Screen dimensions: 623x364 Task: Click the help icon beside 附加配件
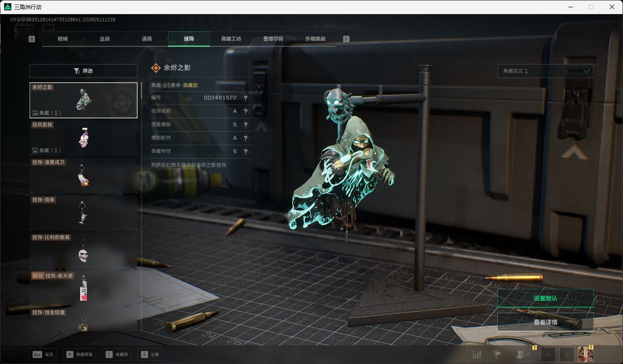(x=245, y=138)
